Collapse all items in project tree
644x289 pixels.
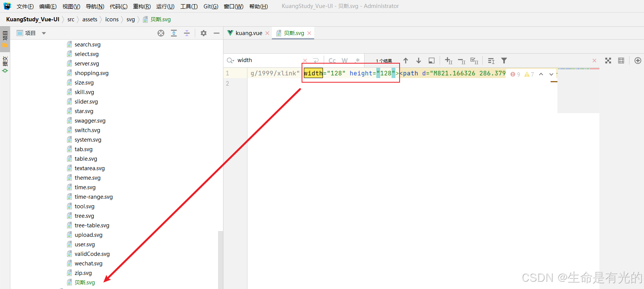pos(187,33)
